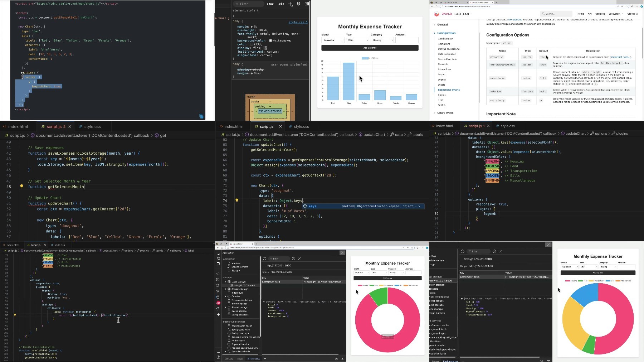Open the Month dropdown above the bar chart
Screen dimensions: 644x362
333,40
